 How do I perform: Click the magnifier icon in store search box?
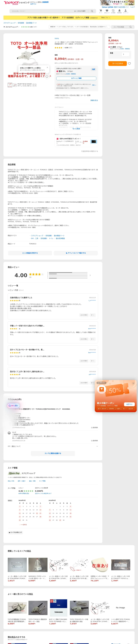click(130, 27)
